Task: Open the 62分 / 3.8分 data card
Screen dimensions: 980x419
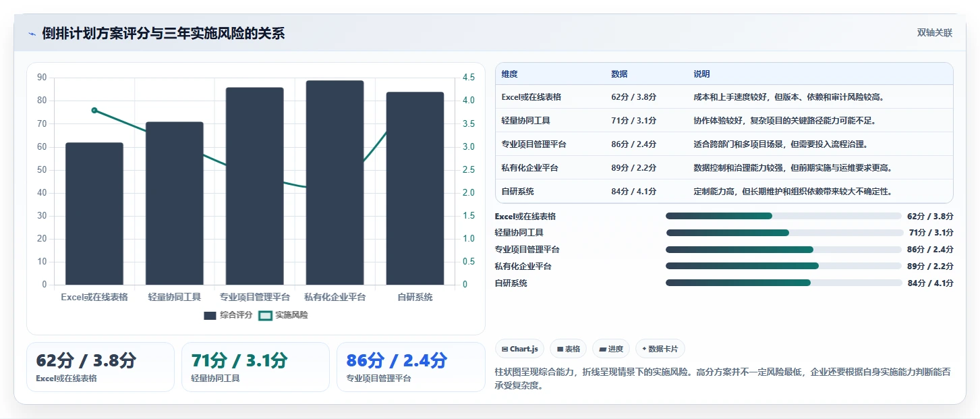Action: (x=100, y=367)
